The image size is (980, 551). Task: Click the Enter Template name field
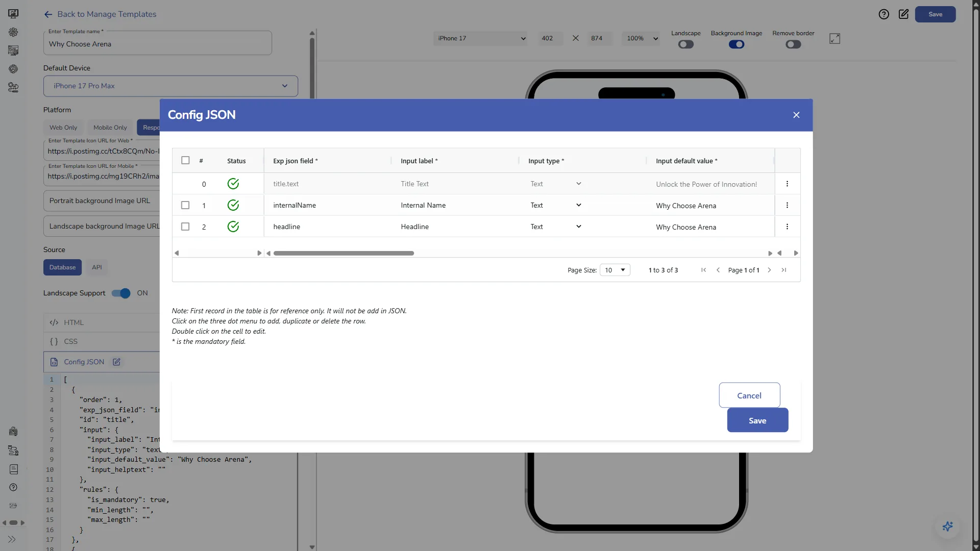point(158,43)
